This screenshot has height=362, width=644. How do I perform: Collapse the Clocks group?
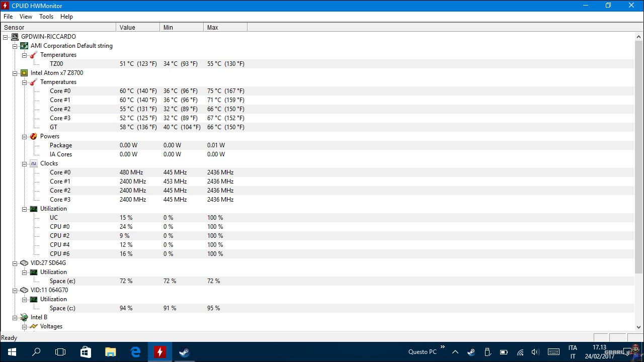point(24,163)
